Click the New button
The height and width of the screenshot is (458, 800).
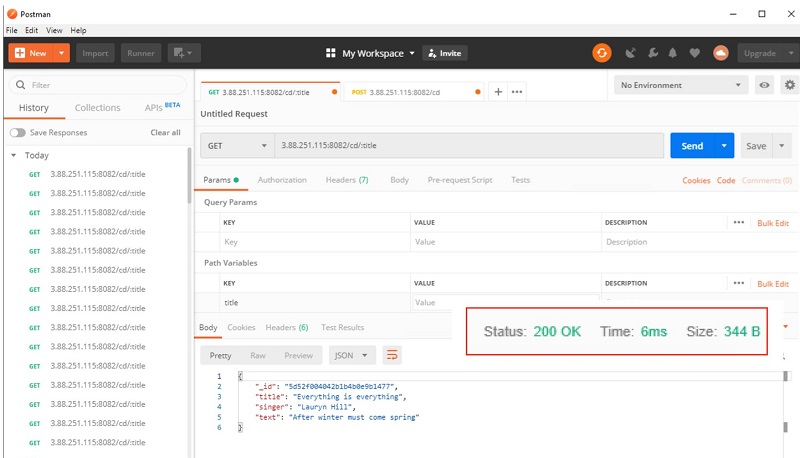tap(31, 53)
